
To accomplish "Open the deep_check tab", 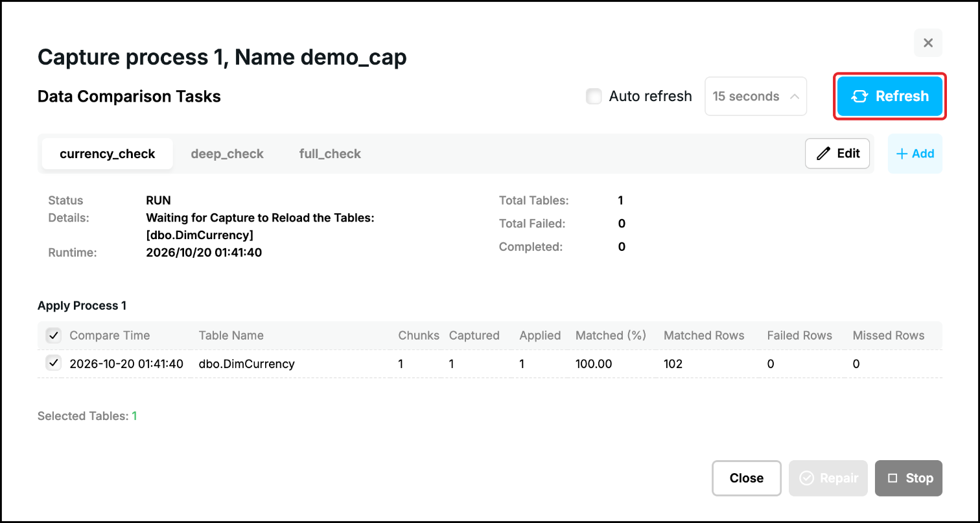I will [x=227, y=154].
